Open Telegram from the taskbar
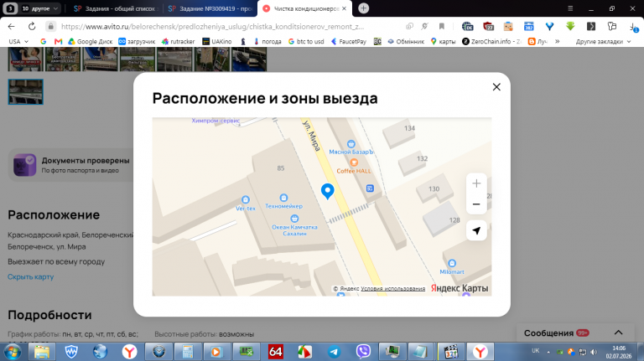This screenshot has height=361, width=644. (334, 352)
